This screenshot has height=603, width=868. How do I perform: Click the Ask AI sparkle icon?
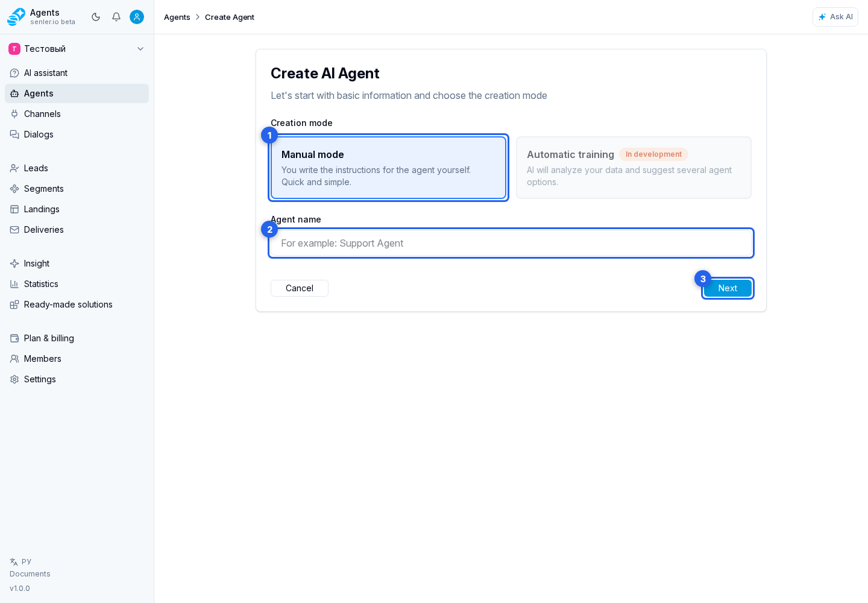(822, 17)
